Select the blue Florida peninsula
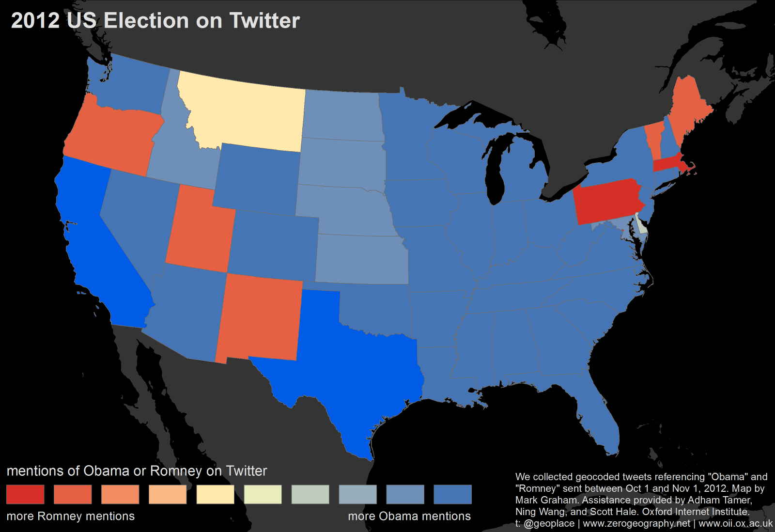Viewport: 775px width, 532px height. coord(598,422)
